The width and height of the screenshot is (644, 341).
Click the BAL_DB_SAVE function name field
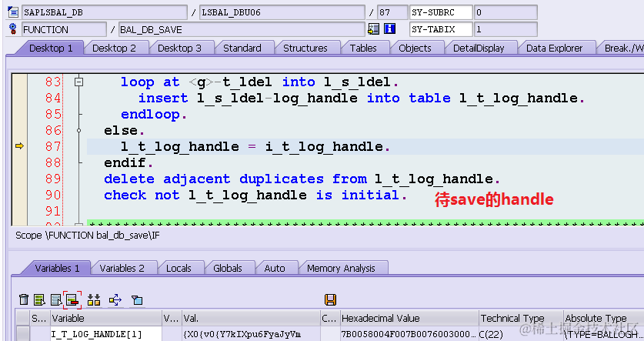pos(242,29)
